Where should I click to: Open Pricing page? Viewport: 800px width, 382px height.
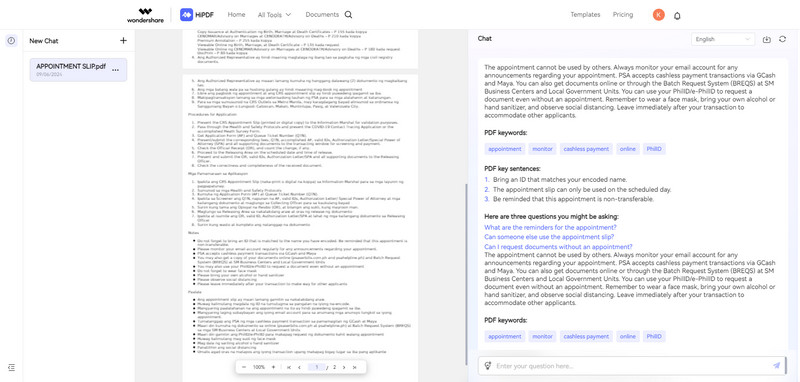[623, 15]
